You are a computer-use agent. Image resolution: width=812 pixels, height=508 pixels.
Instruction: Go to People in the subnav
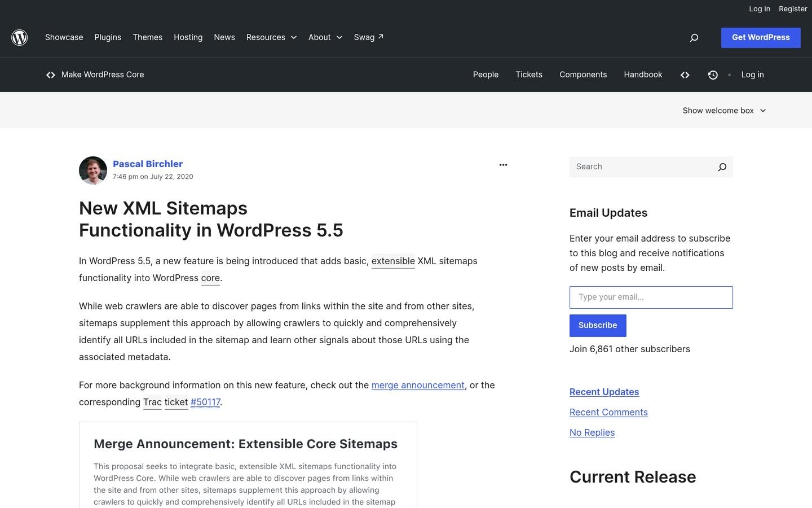click(x=486, y=75)
